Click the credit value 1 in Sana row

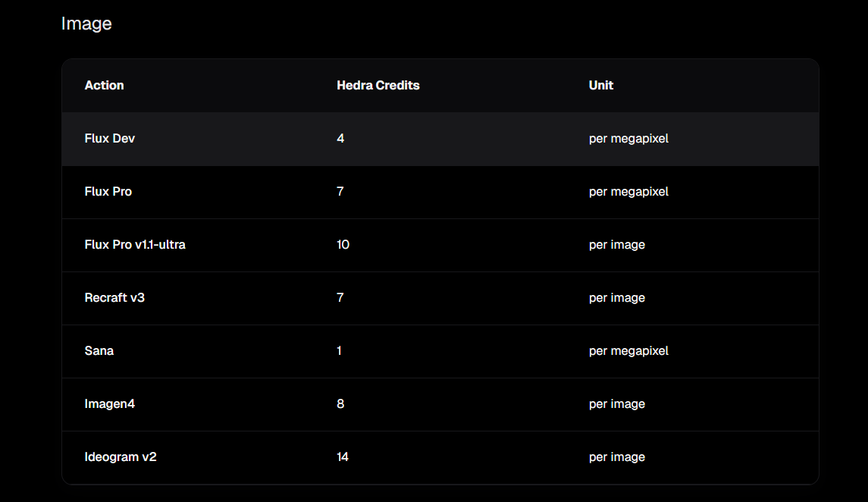coord(339,351)
